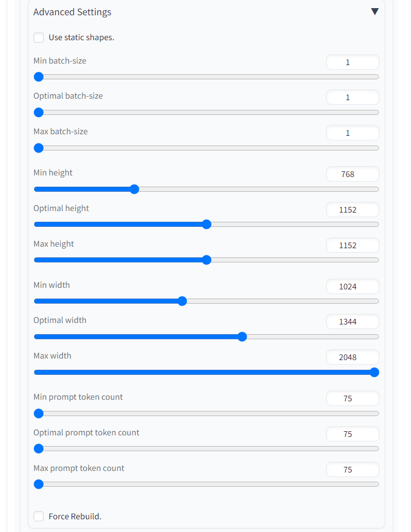Select the Optimal height number input

pos(353,210)
